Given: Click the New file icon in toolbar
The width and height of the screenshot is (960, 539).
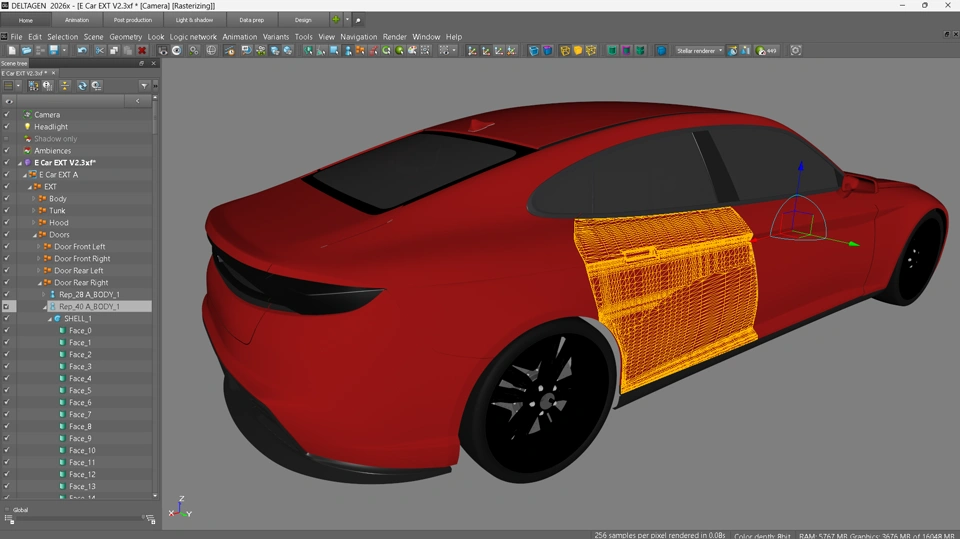Looking at the screenshot, I should [x=12, y=51].
